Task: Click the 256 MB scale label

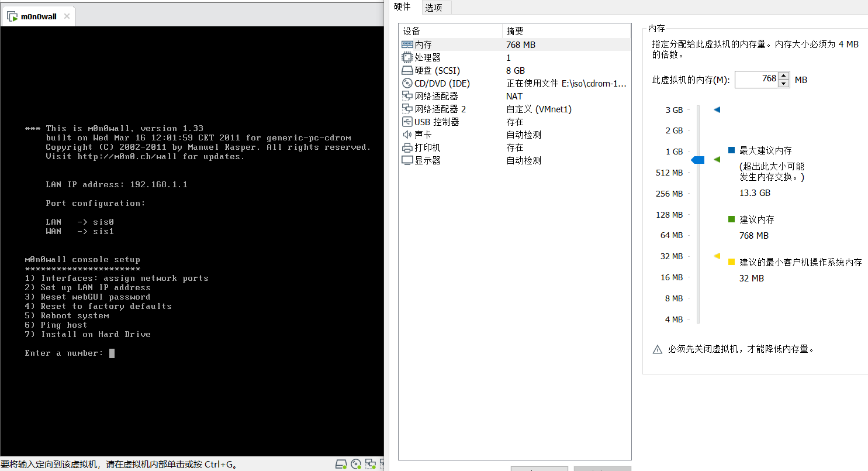Action: click(669, 194)
